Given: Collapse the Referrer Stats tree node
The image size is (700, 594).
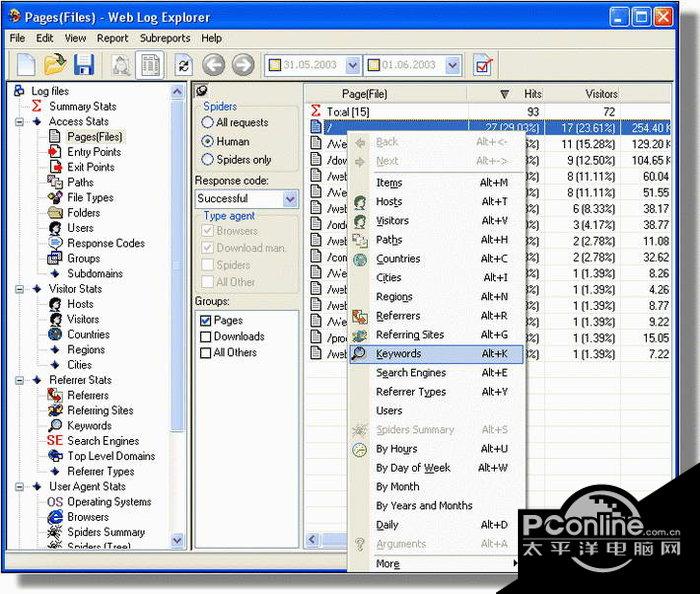Looking at the screenshot, I should click(x=19, y=380).
